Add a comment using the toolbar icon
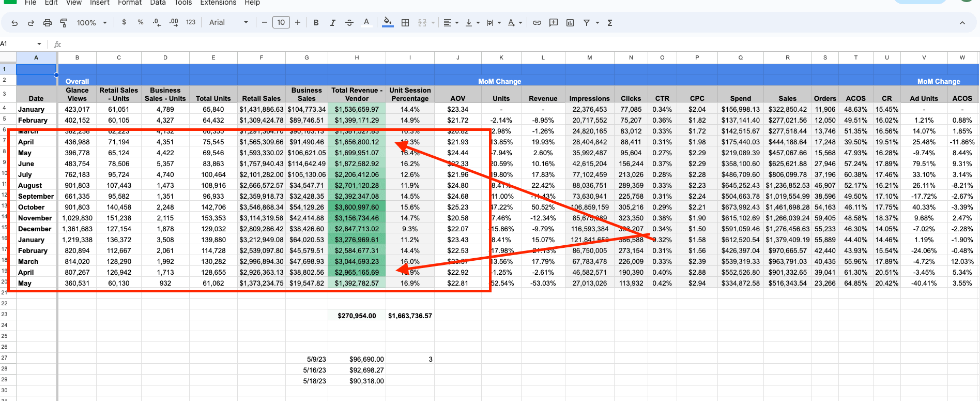The width and height of the screenshot is (980, 401). click(554, 23)
